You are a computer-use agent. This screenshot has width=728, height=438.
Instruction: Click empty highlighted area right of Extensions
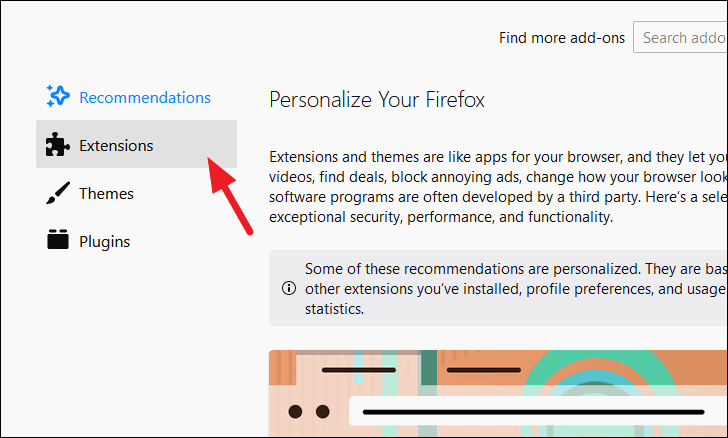click(x=195, y=144)
